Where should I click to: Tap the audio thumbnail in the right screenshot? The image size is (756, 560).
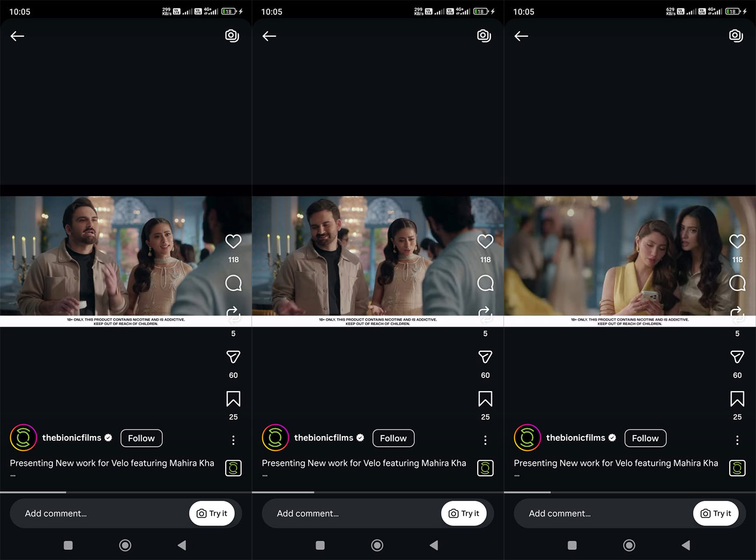[737, 468]
